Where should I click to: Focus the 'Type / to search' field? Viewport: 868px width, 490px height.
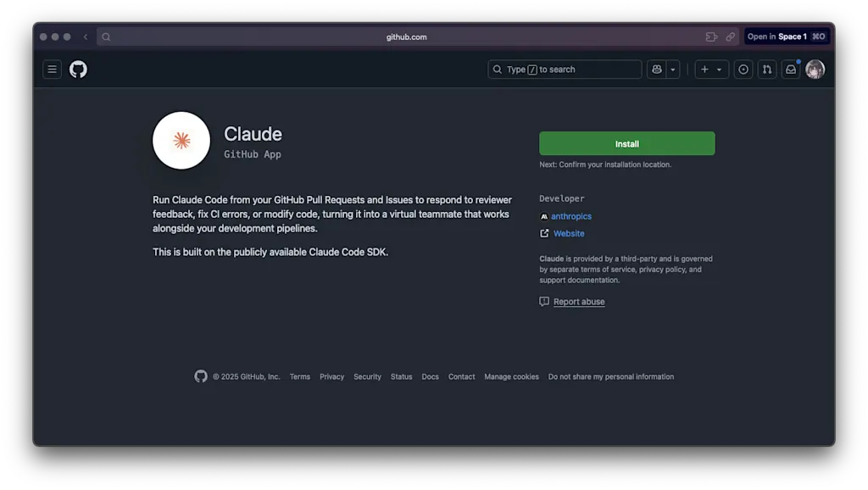tap(565, 70)
